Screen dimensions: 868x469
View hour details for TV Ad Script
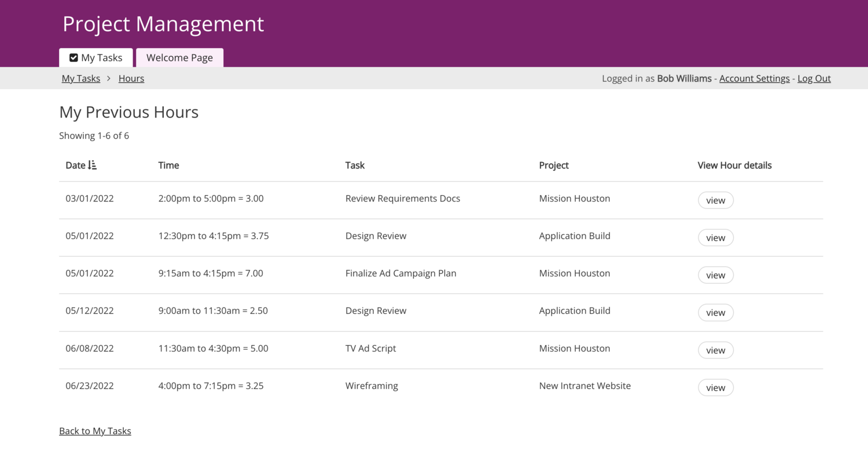(x=715, y=350)
